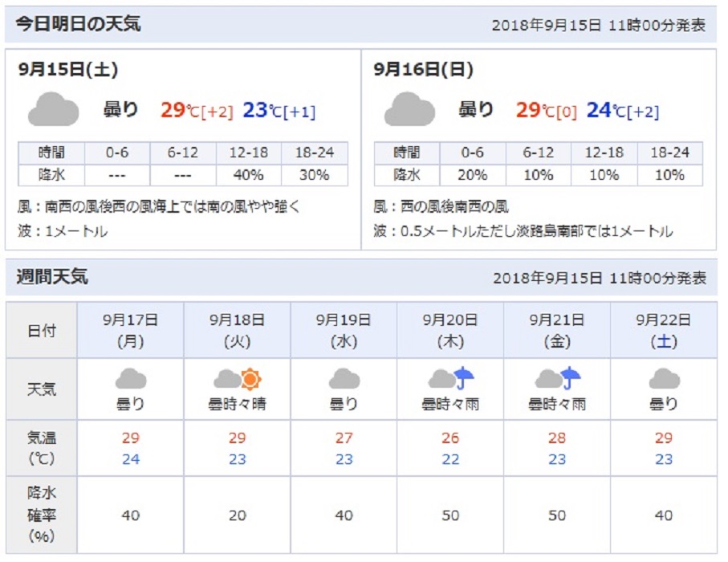728x562 pixels.
Task: Click the cloud icon under 9月19日(水)
Action: (344, 378)
